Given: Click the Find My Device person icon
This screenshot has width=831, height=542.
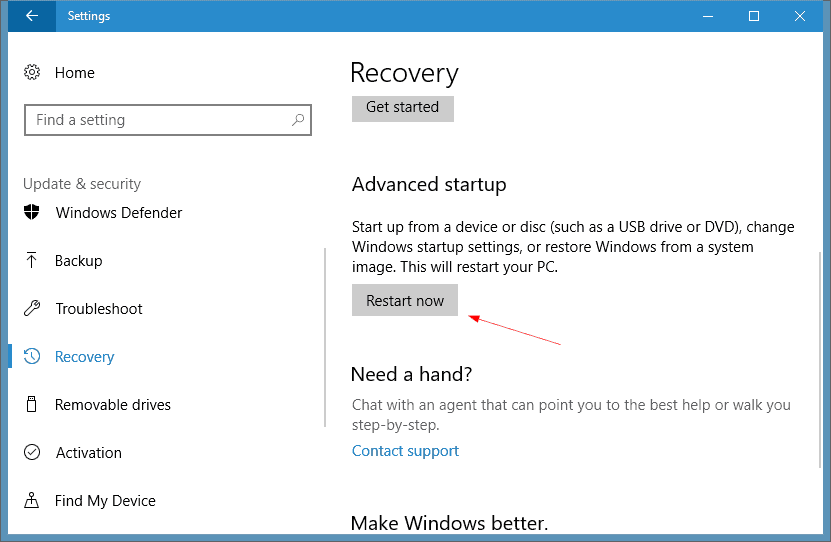Looking at the screenshot, I should (32, 501).
